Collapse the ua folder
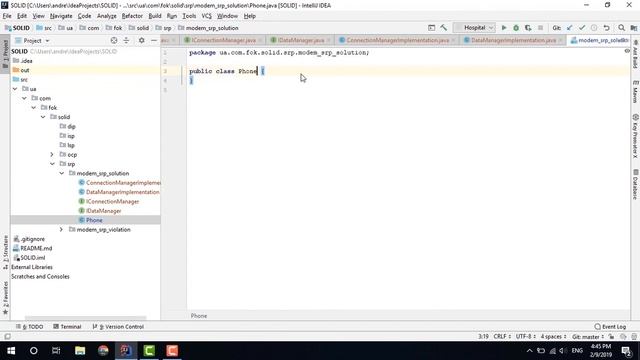 click(15, 89)
